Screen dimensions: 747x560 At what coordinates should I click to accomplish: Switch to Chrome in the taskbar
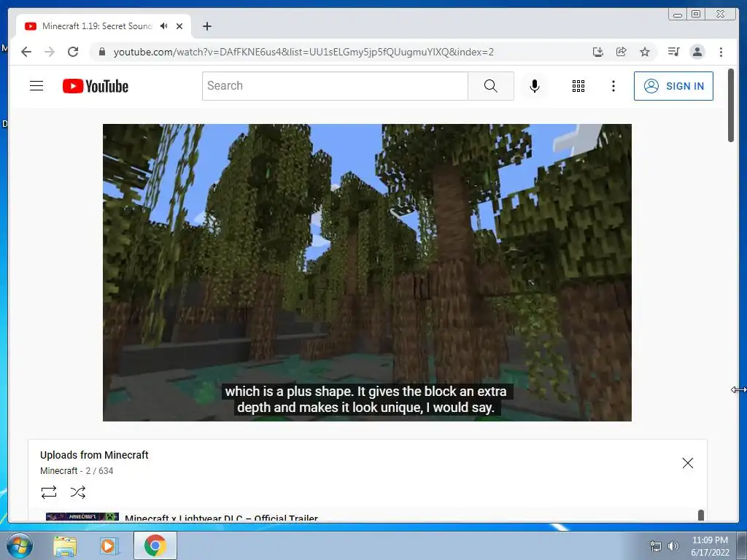155,545
